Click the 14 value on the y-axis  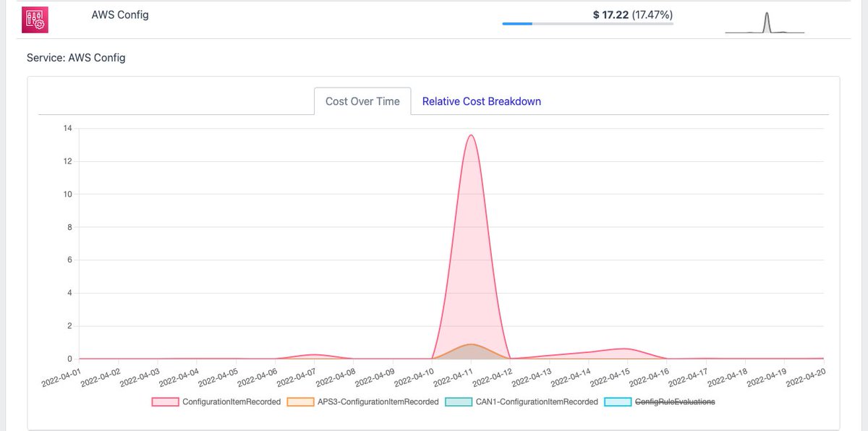click(x=67, y=128)
